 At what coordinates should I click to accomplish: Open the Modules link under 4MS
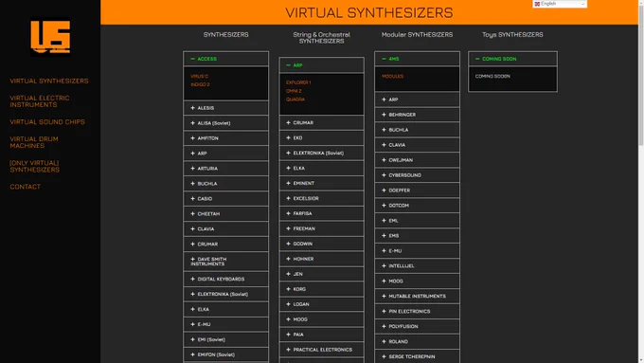[x=392, y=76]
